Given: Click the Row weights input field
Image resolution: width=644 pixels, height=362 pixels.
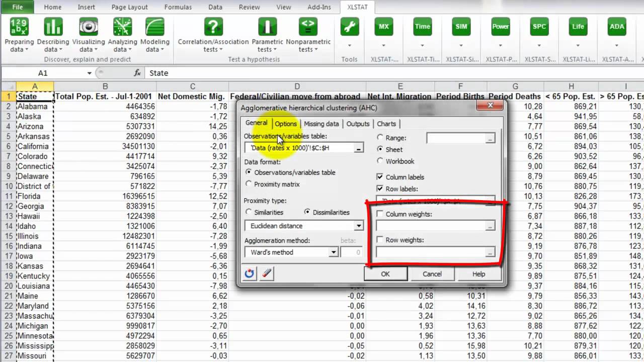Looking at the screenshot, I should tap(430, 252).
